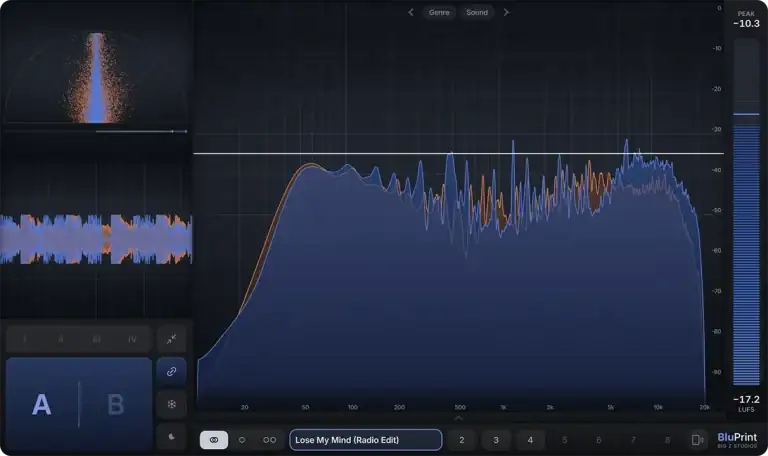
Task: Click the Lose My Mind (Radio Edit) field
Action: click(366, 440)
